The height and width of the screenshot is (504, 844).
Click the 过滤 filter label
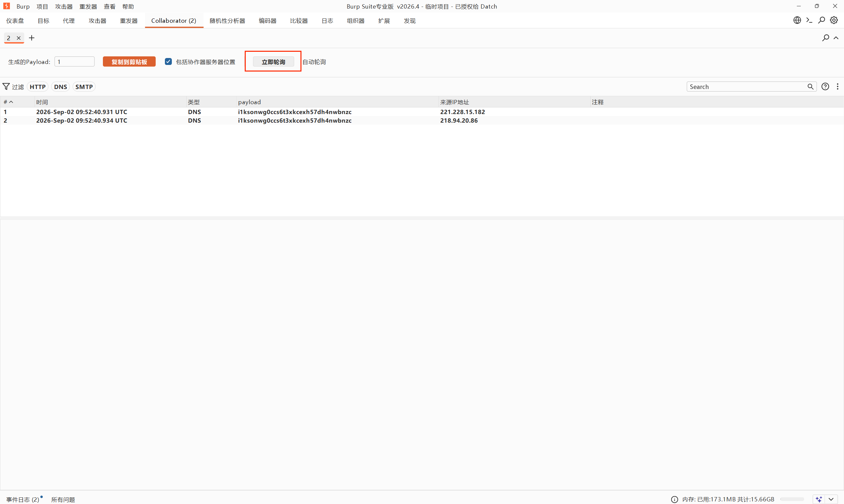[x=18, y=87]
